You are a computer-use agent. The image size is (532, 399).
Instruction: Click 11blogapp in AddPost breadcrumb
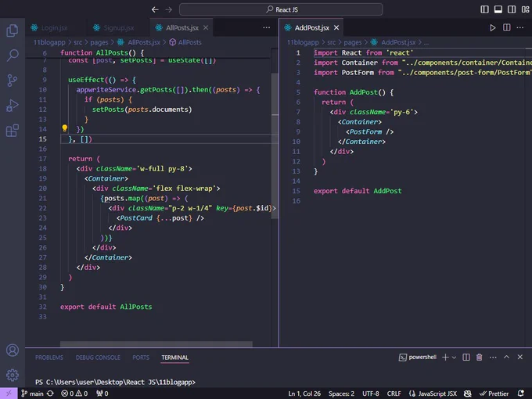tap(303, 42)
